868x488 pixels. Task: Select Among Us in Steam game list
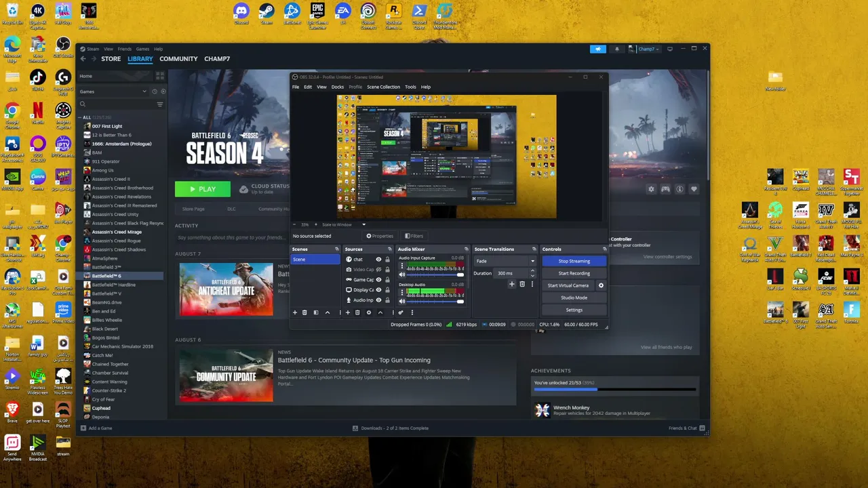(x=103, y=170)
